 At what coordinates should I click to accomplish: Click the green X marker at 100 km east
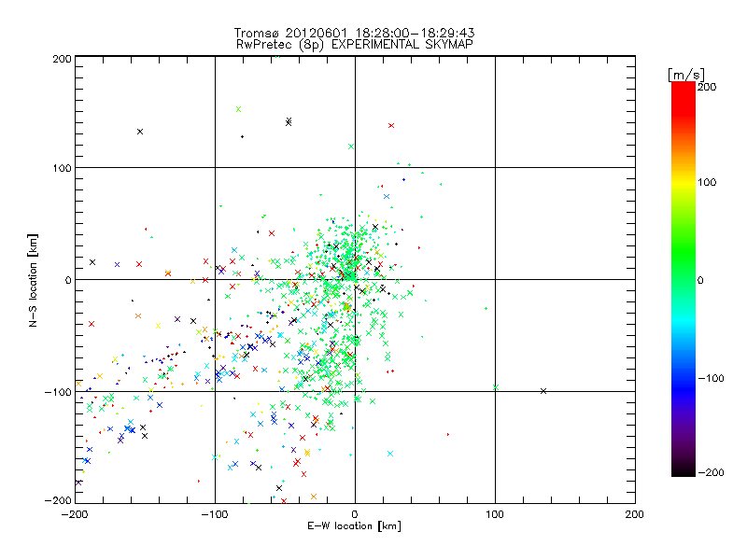[496, 387]
